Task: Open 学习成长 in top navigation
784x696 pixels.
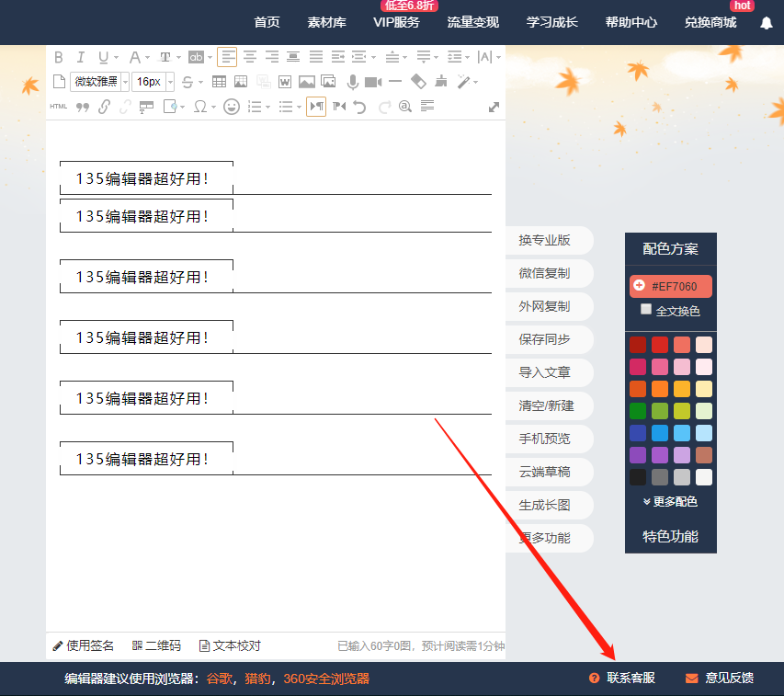Action: click(x=552, y=22)
